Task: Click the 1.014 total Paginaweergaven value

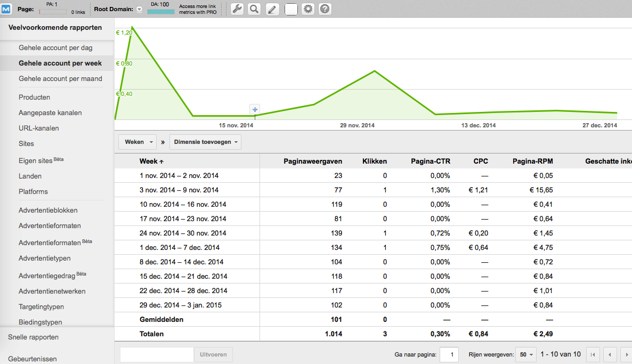Action: pos(334,334)
